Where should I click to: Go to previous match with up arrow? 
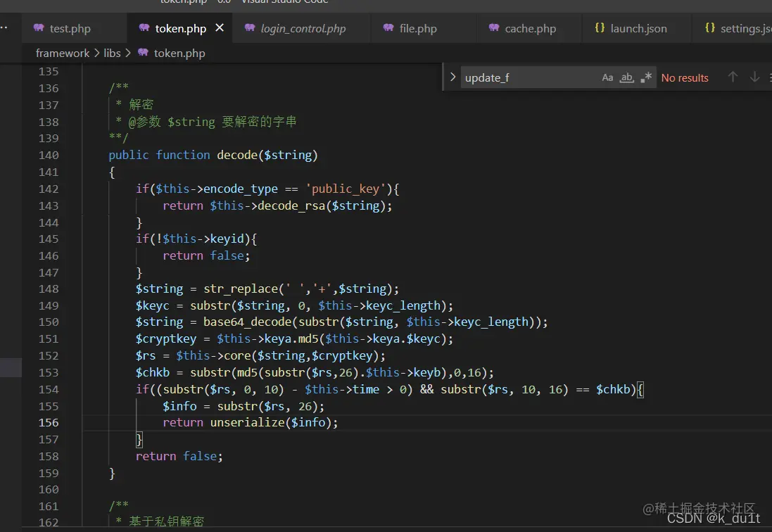coord(733,77)
